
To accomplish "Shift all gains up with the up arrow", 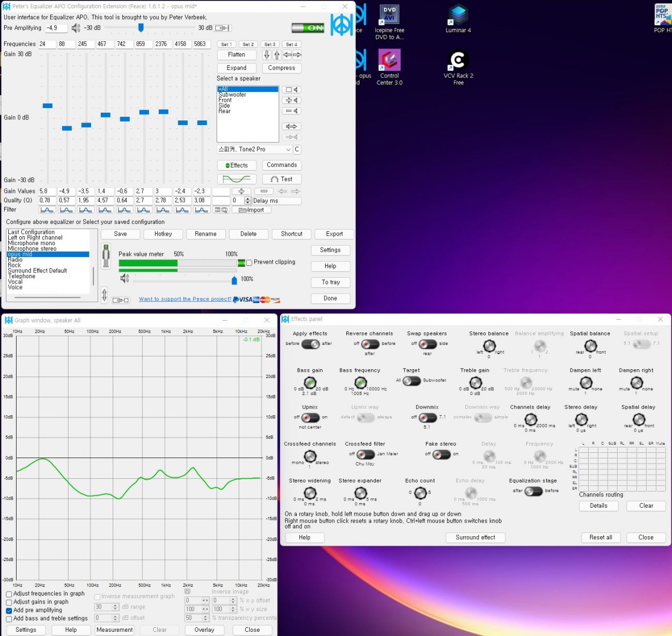I will [x=277, y=55].
